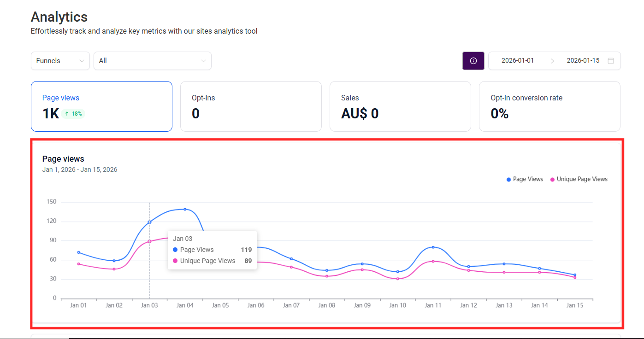644x339 pixels.
Task: Click the arrow between the date fields
Action: (x=551, y=61)
